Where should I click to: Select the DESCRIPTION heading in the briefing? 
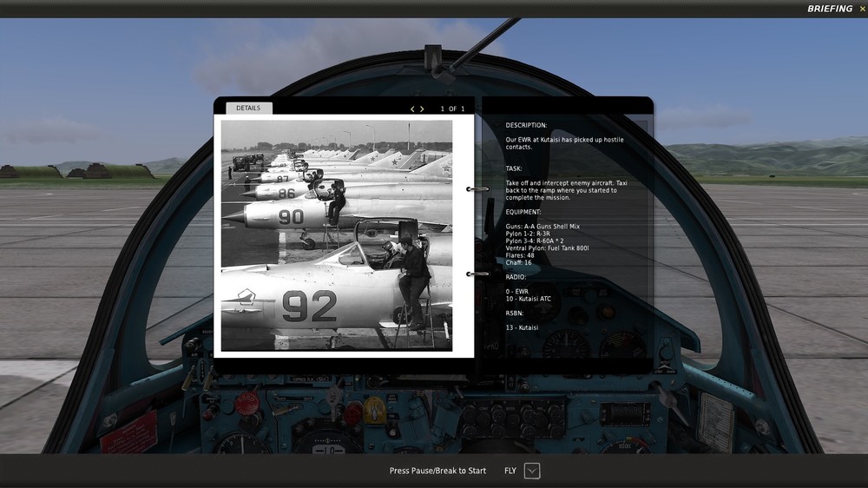pyautogui.click(x=527, y=125)
